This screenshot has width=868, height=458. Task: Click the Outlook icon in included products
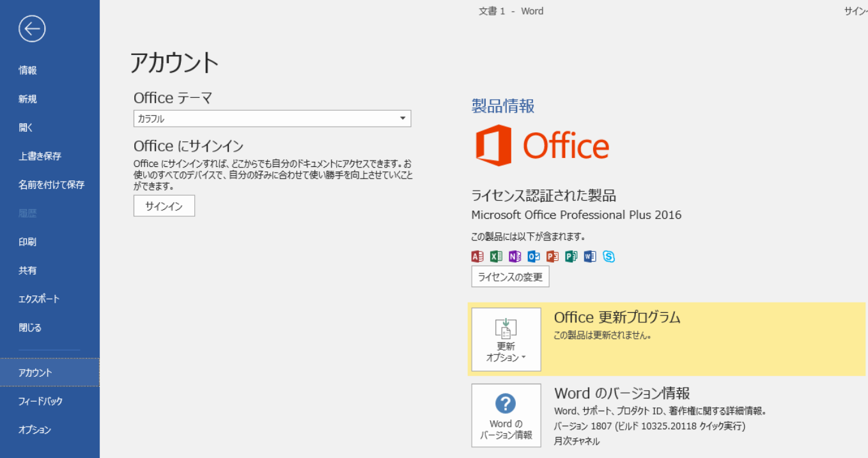(534, 257)
